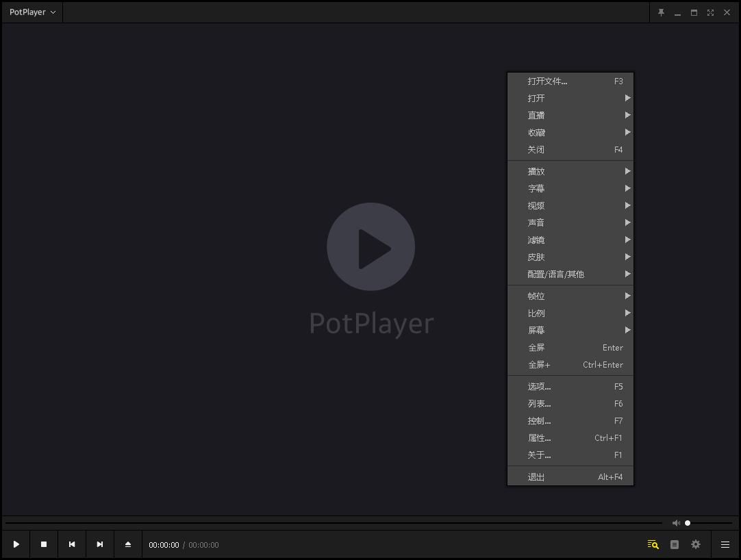741x560 pixels.
Task: Toggle the playlist panel icon
Action: tap(675, 545)
